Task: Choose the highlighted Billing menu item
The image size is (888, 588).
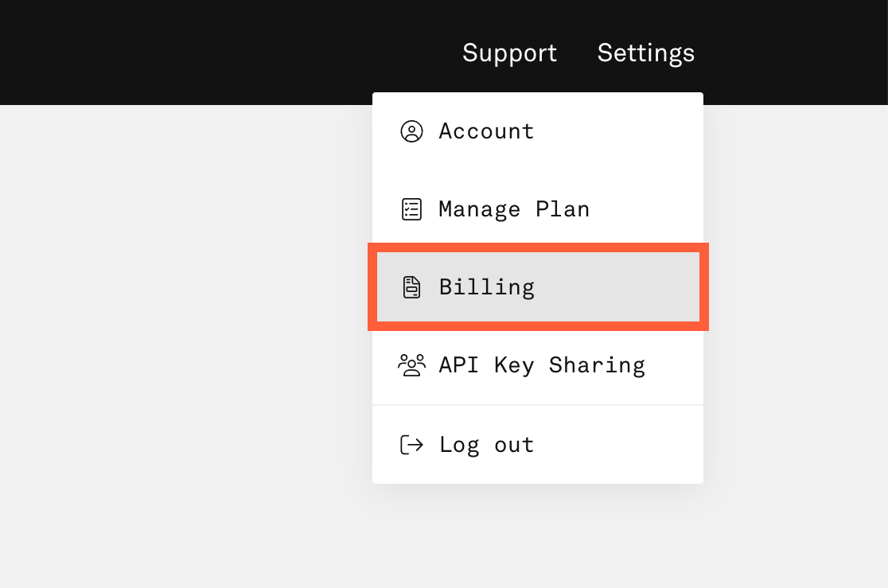Action: pyautogui.click(x=537, y=287)
